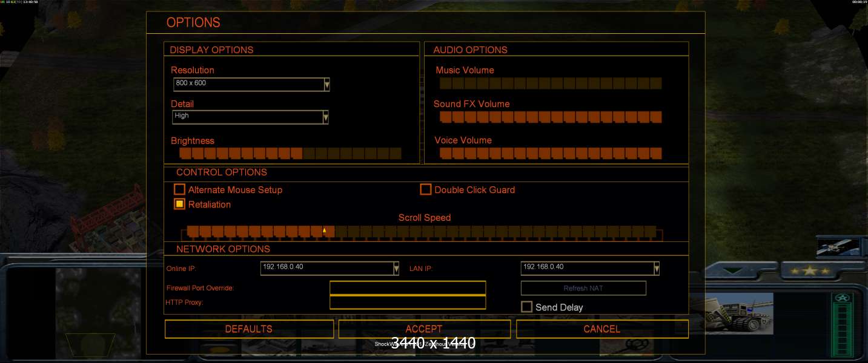Click the ACCEPT button
Viewport: 868px width, 363px height.
point(424,329)
